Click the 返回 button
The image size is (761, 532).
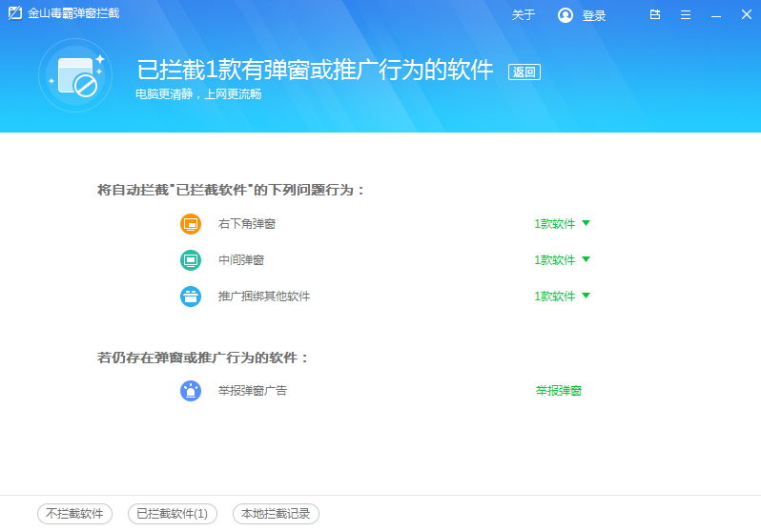click(524, 72)
